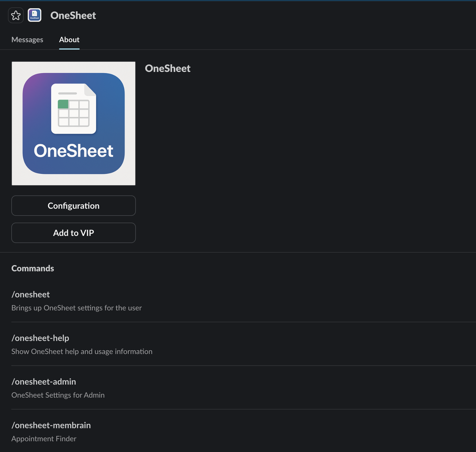This screenshot has height=452, width=476.
Task: Click the 'Appointment Finder' description
Action: tap(44, 439)
